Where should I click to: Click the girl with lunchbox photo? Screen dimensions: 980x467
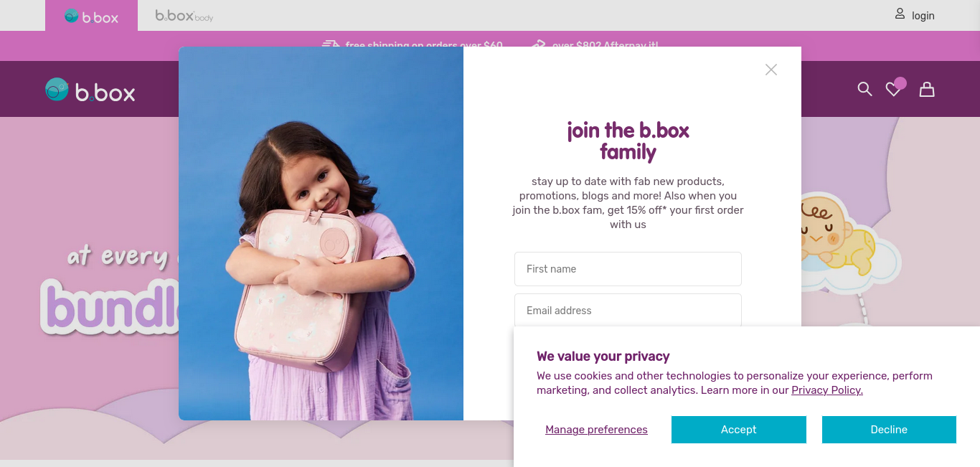[x=321, y=233]
